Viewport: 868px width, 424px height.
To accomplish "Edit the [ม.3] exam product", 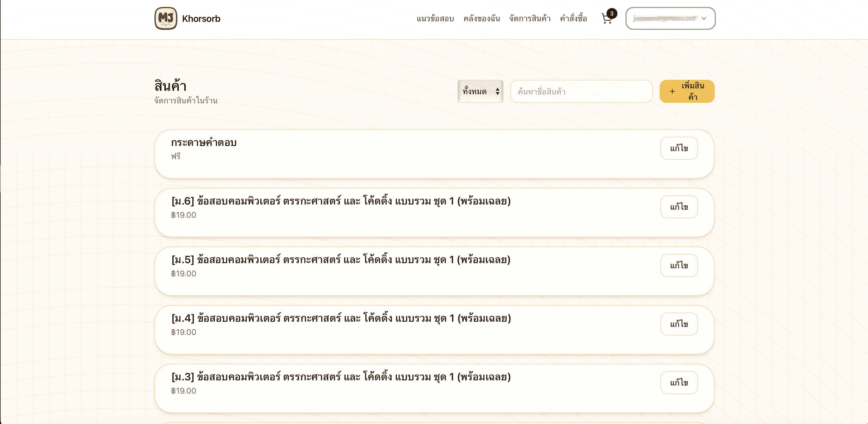I will 679,383.
